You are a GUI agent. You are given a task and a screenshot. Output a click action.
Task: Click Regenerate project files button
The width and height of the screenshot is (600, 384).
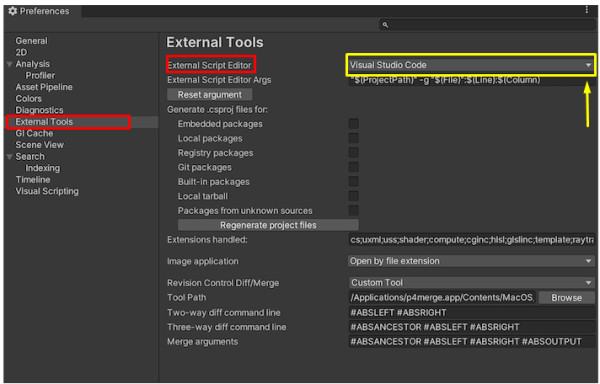coord(268,225)
